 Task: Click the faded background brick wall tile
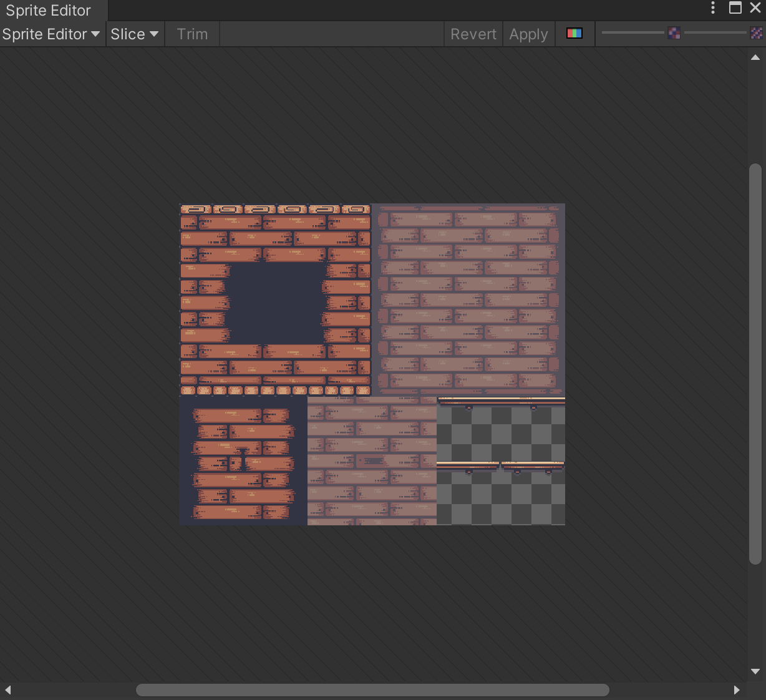point(468,299)
